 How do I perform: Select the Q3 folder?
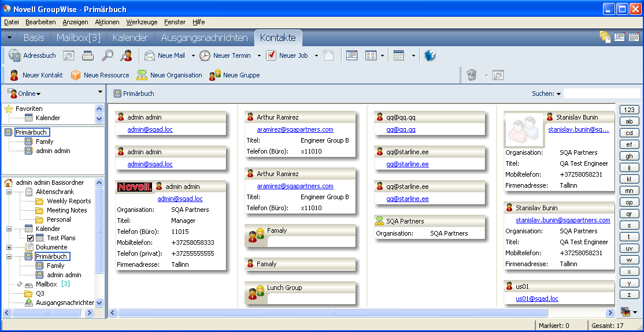(40, 293)
